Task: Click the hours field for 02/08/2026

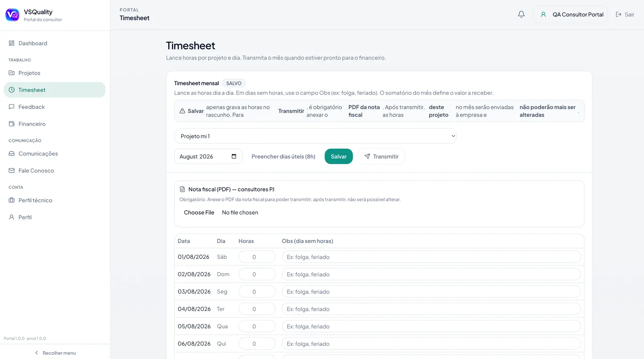Action: 257,274
